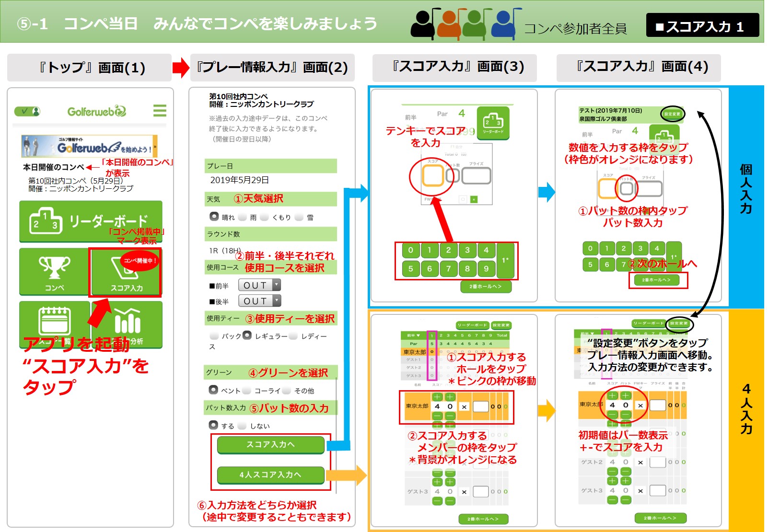The width and height of the screenshot is (780, 532).
Task: Select the レギュラー tee radio button
Action: tap(247, 335)
